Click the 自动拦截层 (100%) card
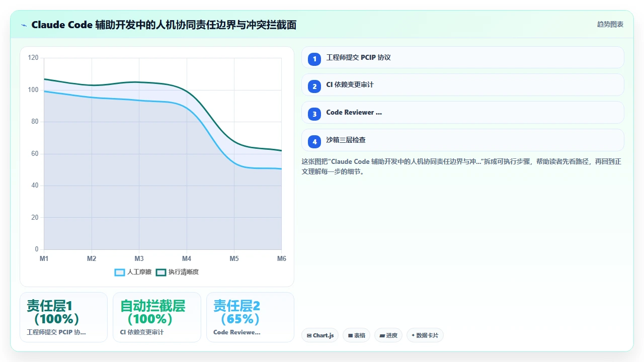 pos(157,317)
